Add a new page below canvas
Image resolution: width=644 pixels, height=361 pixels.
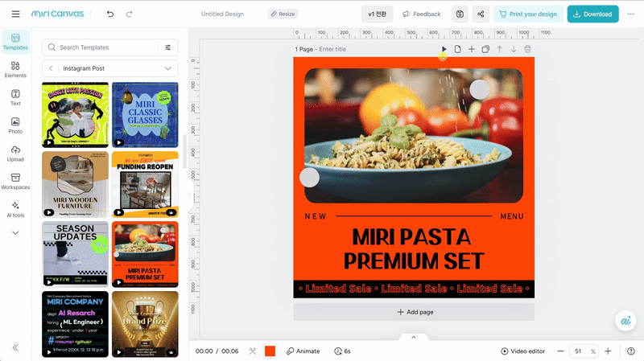414,312
